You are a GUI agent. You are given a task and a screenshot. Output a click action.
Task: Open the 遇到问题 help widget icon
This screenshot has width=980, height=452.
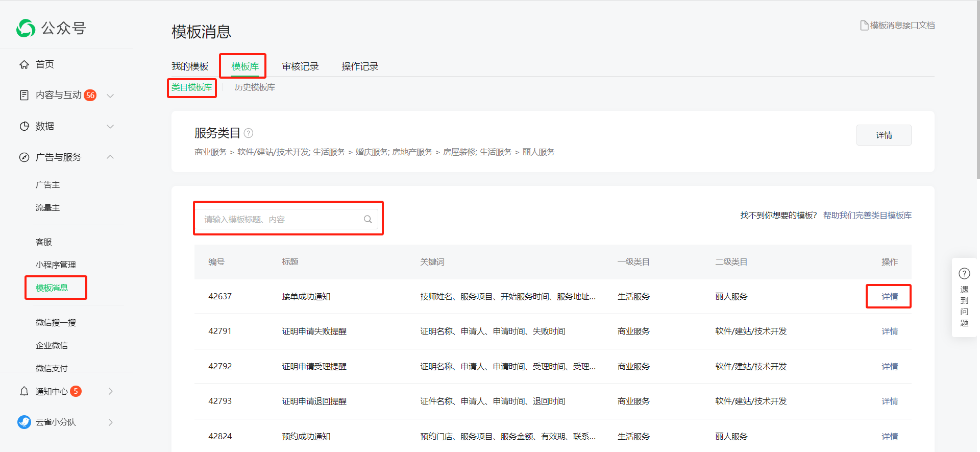964,274
